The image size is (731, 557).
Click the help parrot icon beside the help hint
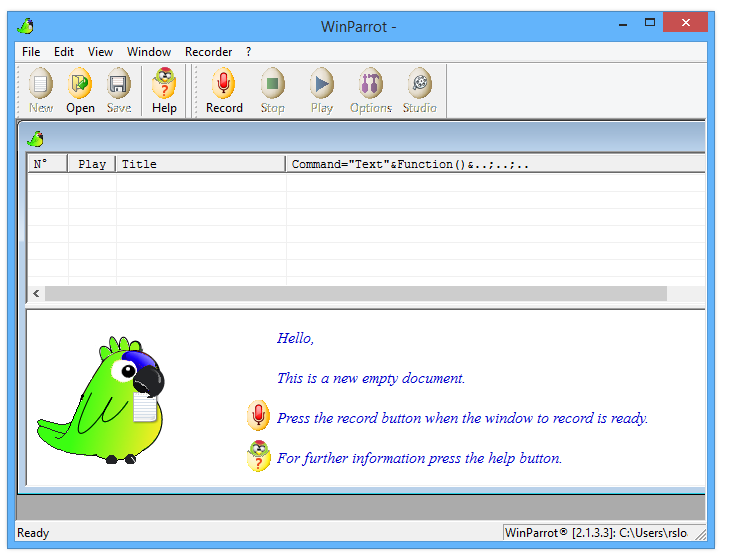click(259, 456)
